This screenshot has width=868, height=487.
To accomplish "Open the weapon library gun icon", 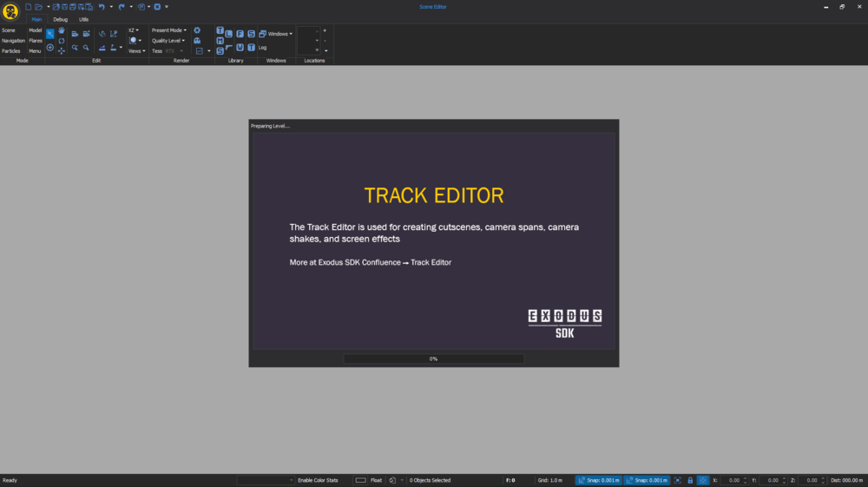I will [229, 48].
